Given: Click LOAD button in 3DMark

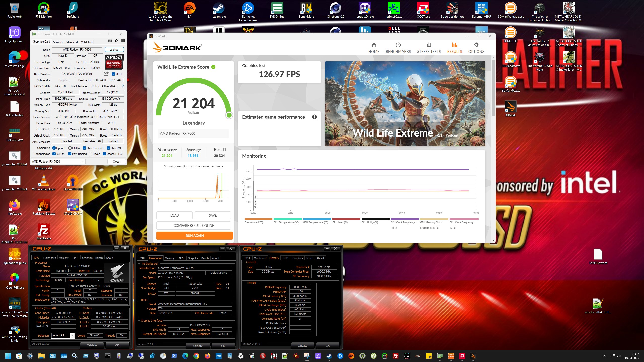Looking at the screenshot, I should pos(175,215).
